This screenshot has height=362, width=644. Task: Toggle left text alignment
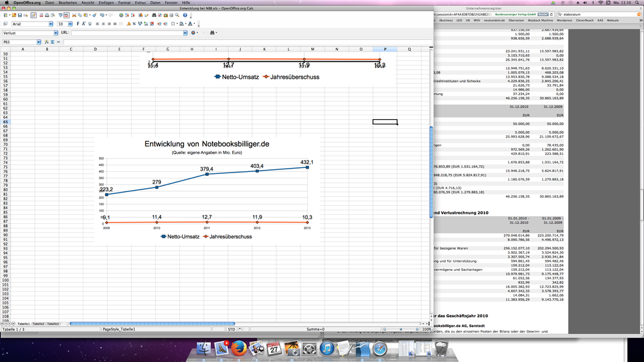pos(97,24)
